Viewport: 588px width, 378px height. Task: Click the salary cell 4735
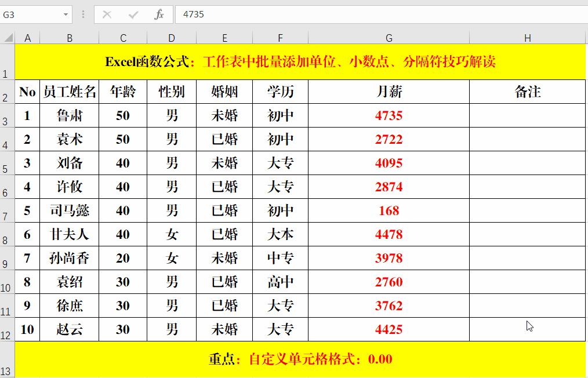(x=389, y=115)
